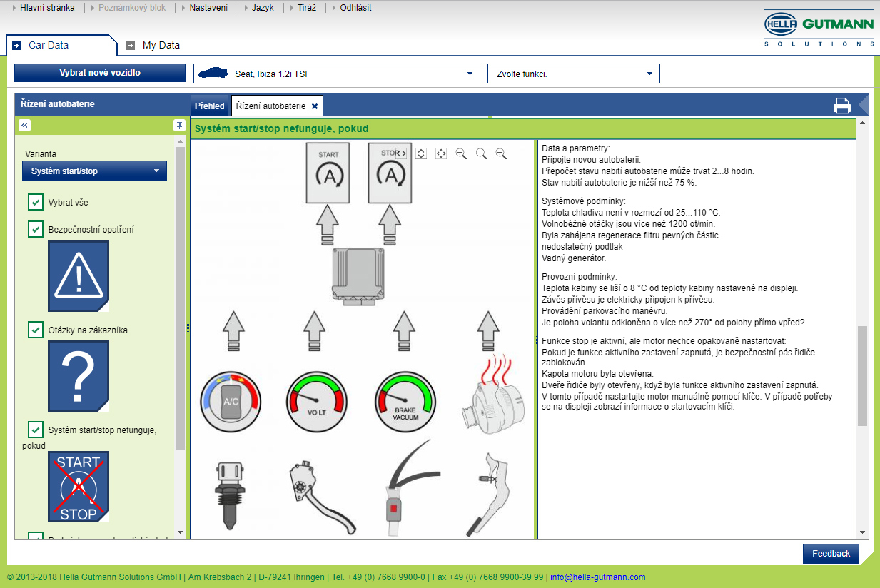Image resolution: width=880 pixels, height=588 pixels.
Task: Open the Varianta Systém start/stop dropdown
Action: click(x=94, y=171)
